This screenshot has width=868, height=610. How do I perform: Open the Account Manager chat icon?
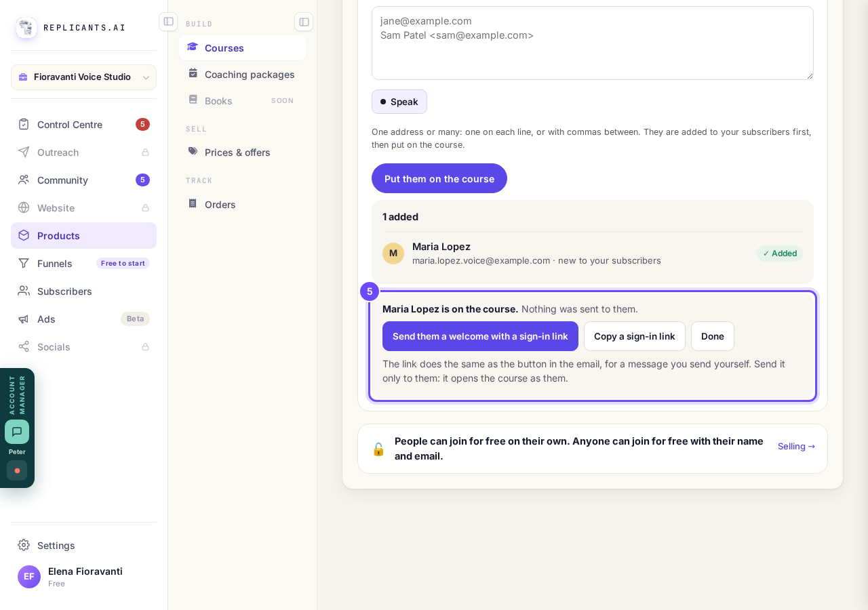click(17, 432)
